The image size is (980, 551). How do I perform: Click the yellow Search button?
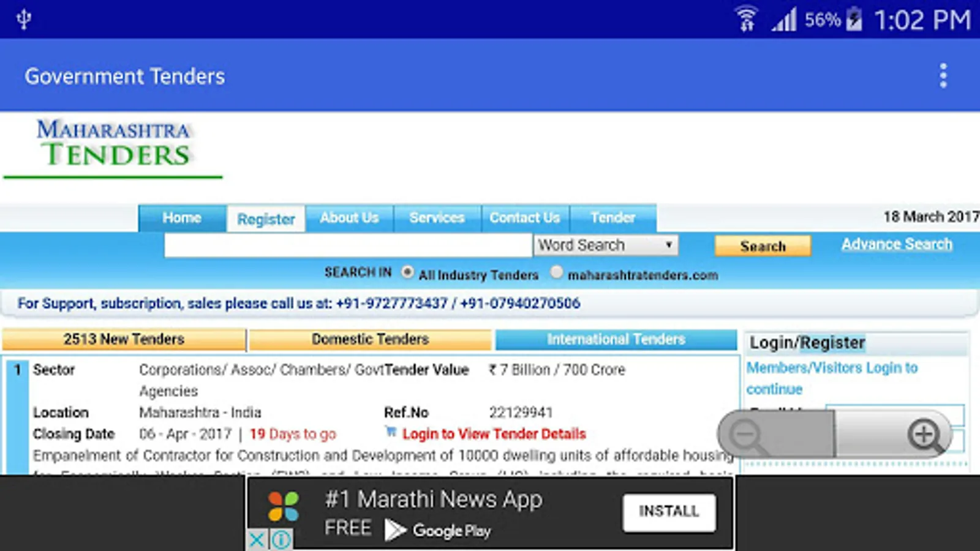pyautogui.click(x=763, y=246)
